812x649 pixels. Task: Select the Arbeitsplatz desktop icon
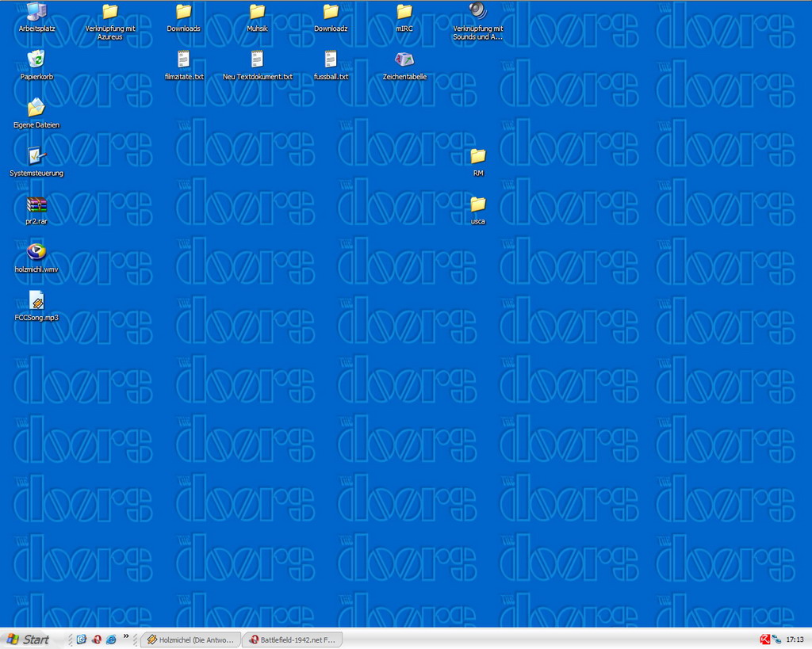pyautogui.click(x=36, y=17)
